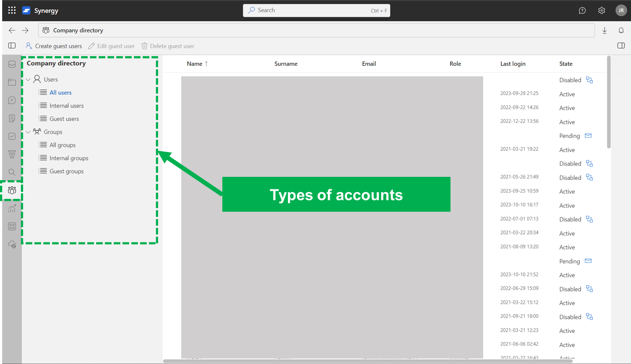Open the notes document sidebar icon
Screen dimensions: 631x364
click(x=12, y=118)
